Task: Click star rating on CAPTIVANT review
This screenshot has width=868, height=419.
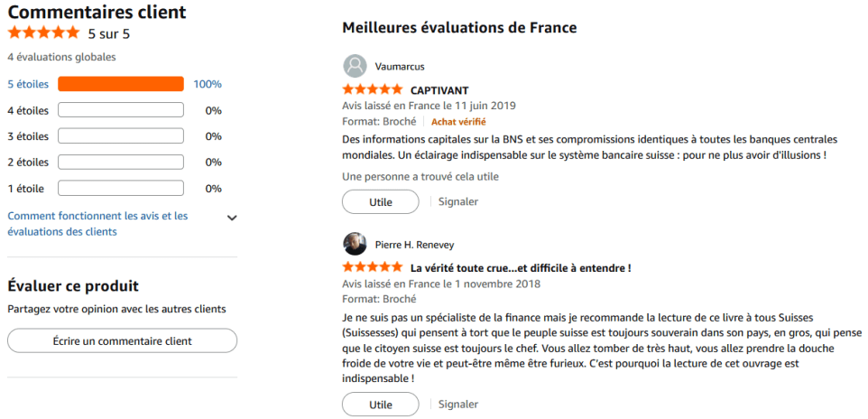Action: 373,90
